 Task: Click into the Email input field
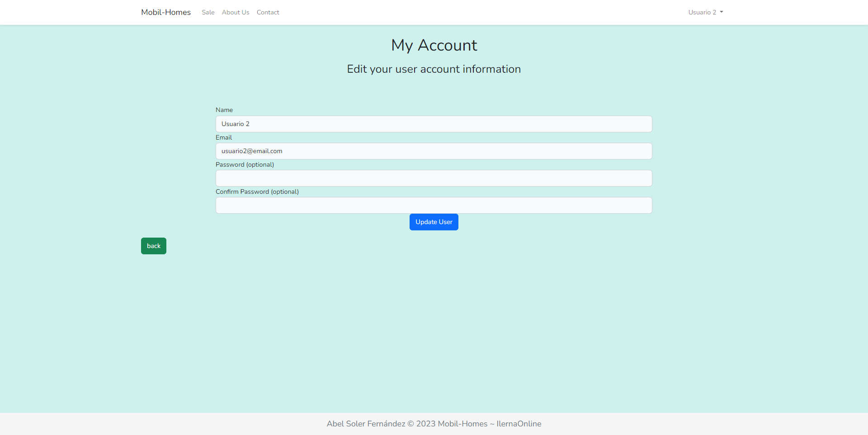434,151
